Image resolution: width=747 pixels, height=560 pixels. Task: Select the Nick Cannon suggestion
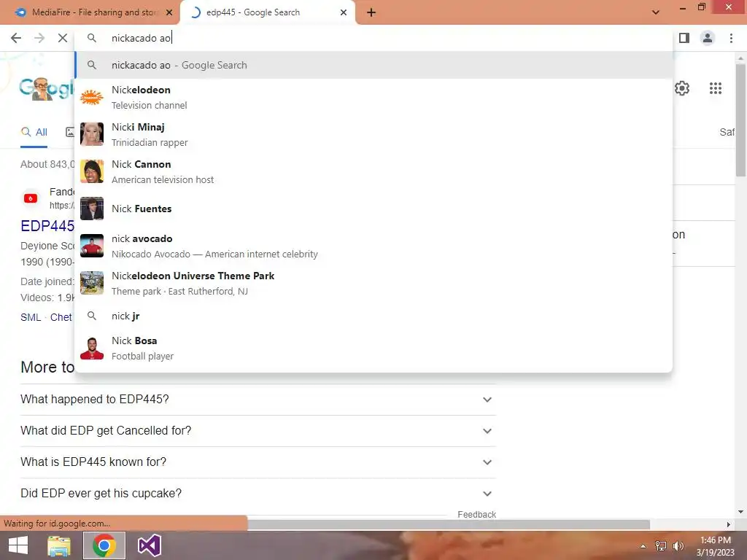click(373, 171)
